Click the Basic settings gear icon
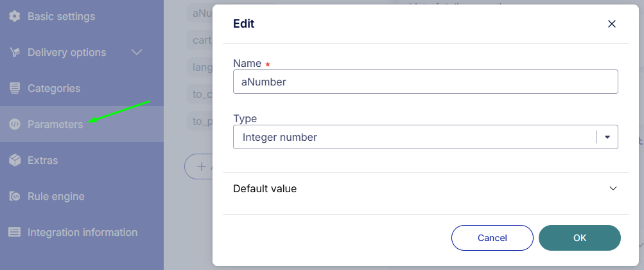 tap(15, 17)
